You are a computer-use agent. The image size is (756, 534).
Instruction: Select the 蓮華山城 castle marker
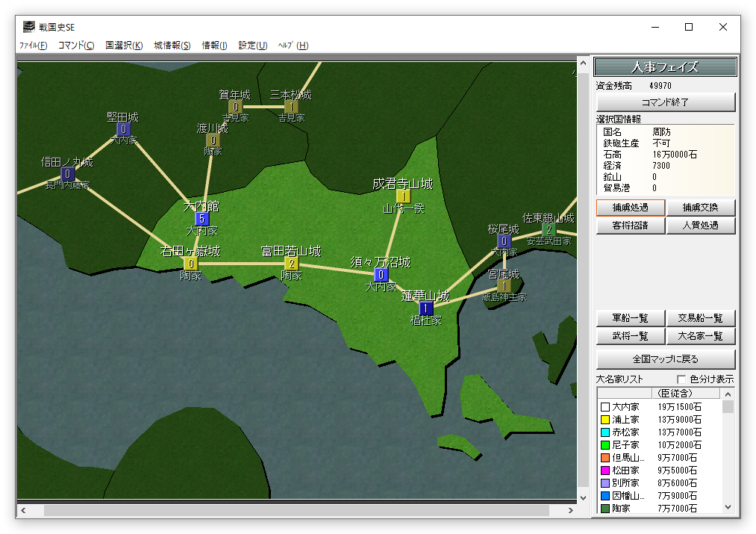[426, 308]
